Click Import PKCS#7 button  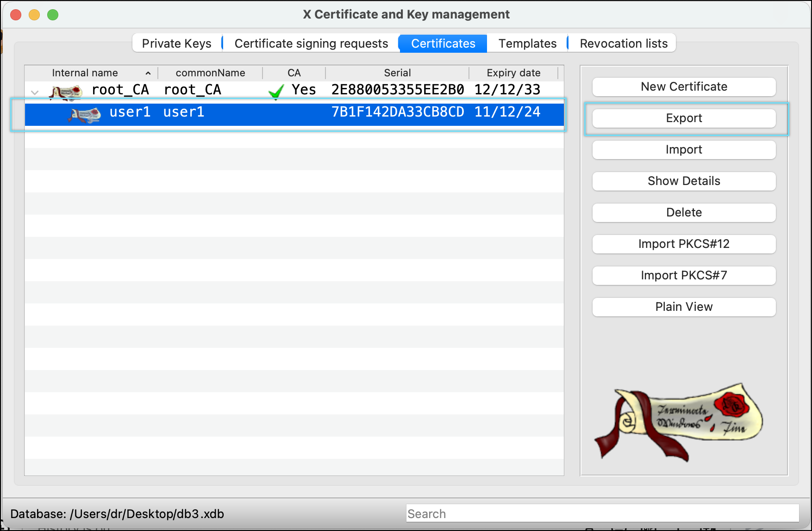point(684,276)
